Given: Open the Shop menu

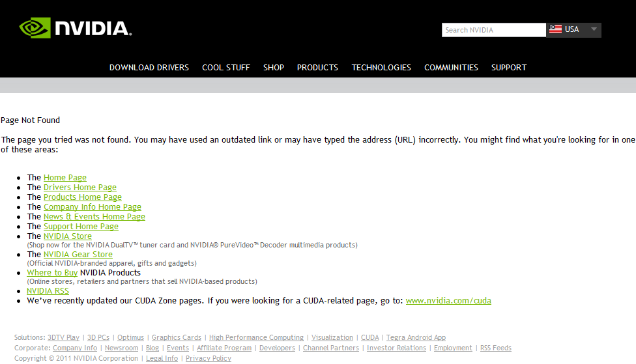Looking at the screenshot, I should 274,68.
